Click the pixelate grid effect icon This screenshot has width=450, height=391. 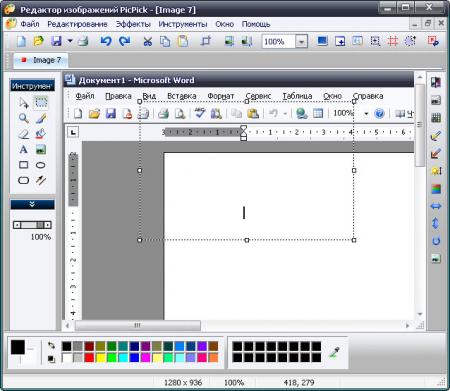(x=436, y=118)
